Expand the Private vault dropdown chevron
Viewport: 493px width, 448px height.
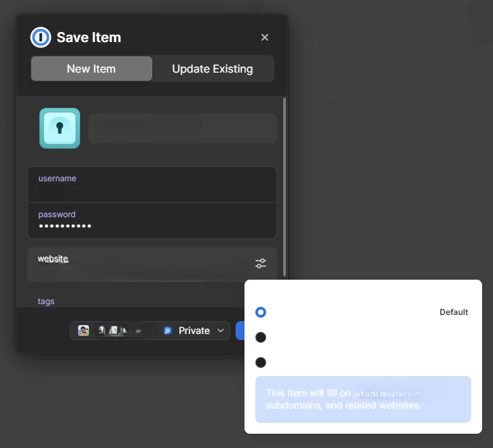click(221, 331)
